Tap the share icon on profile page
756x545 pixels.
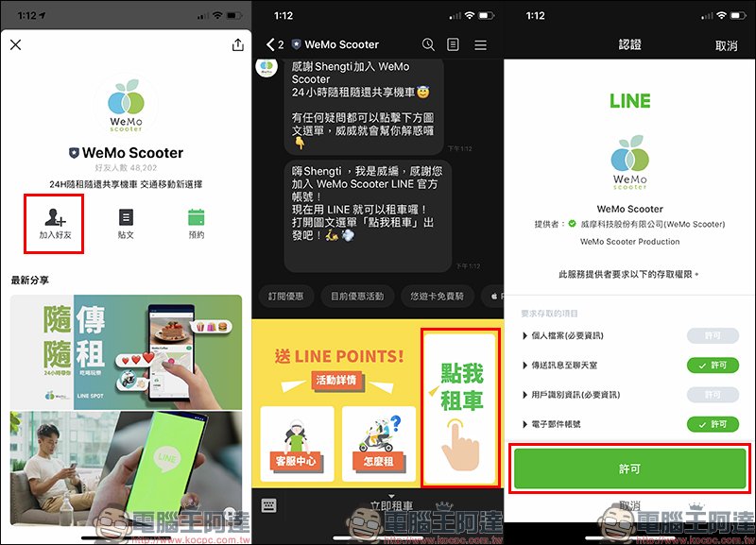coord(238,44)
